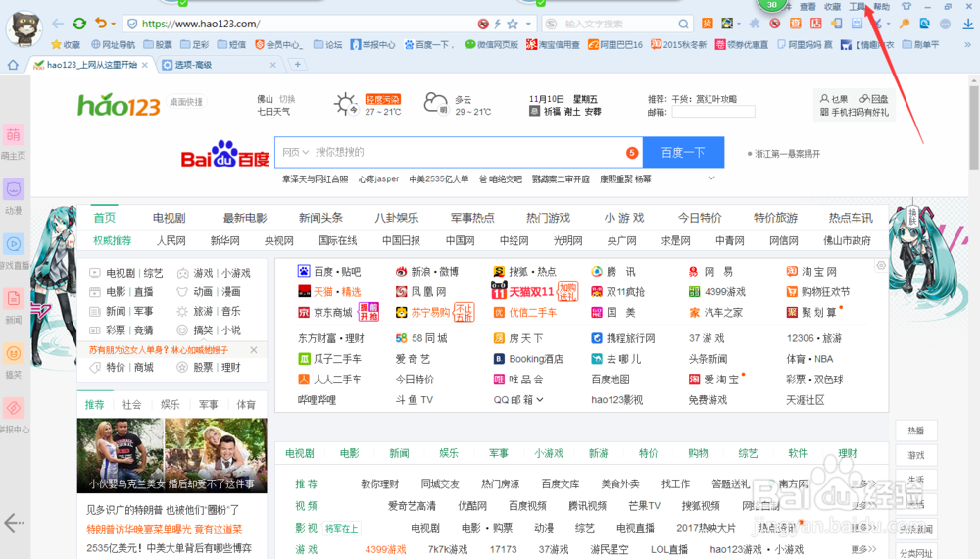
Task: Switch to the 选项-高级 tab
Action: pyautogui.click(x=219, y=65)
